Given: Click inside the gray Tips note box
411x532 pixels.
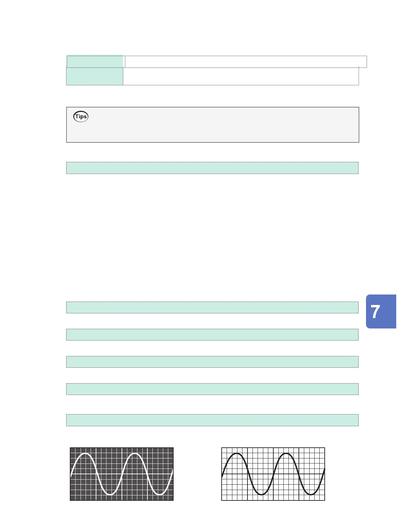Looking at the screenshot, I should pos(213,125).
